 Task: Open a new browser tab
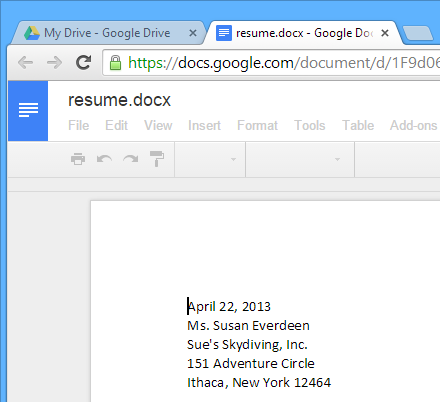pyautogui.click(x=418, y=34)
